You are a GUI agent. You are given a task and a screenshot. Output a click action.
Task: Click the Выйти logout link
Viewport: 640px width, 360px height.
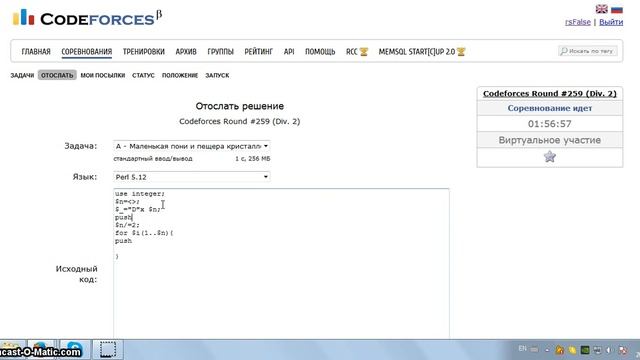(x=611, y=22)
